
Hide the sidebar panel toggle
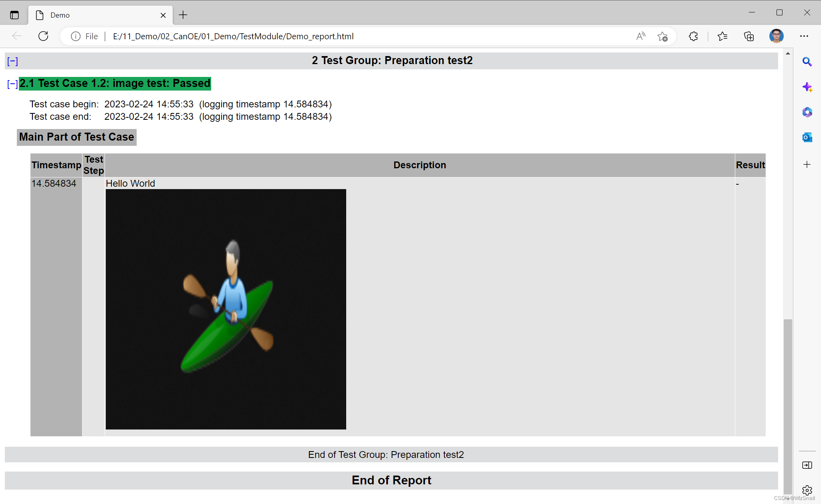[807, 465]
